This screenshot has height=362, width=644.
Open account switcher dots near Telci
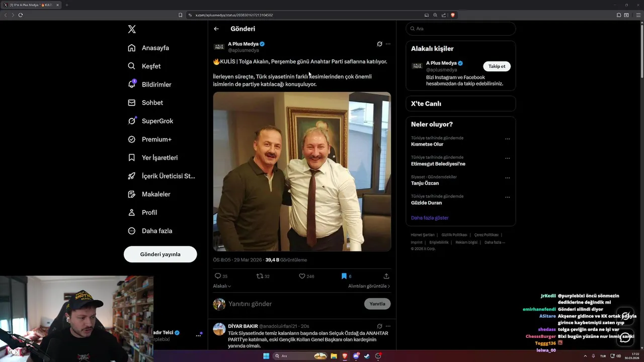(x=198, y=336)
